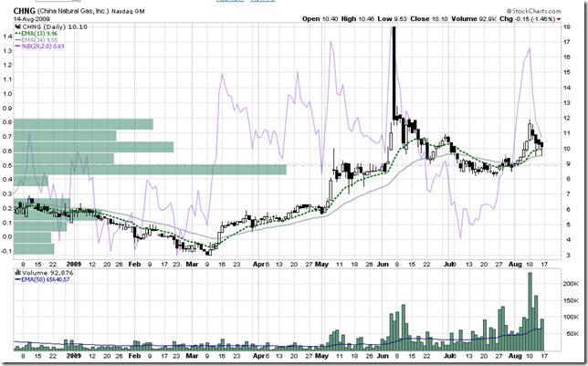The width and height of the screenshot is (588, 366).
Task: Click the Aug label on the price chart date axis
Action: (515, 265)
